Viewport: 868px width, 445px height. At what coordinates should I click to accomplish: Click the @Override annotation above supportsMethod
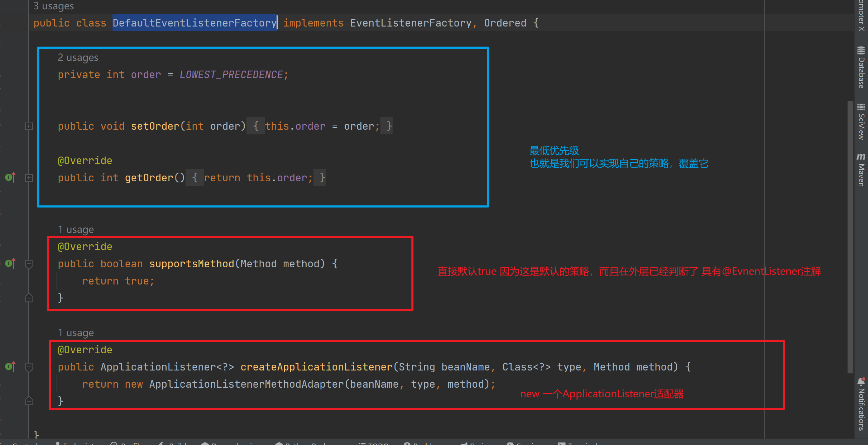[85, 247]
